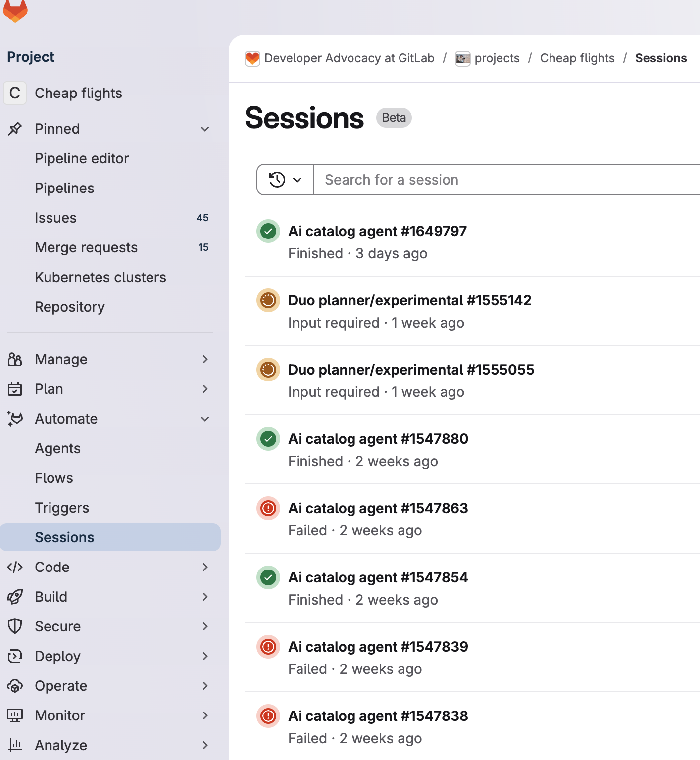The width and height of the screenshot is (700, 760).
Task: Open the recent searches history dropdown
Action: pyautogui.click(x=285, y=180)
